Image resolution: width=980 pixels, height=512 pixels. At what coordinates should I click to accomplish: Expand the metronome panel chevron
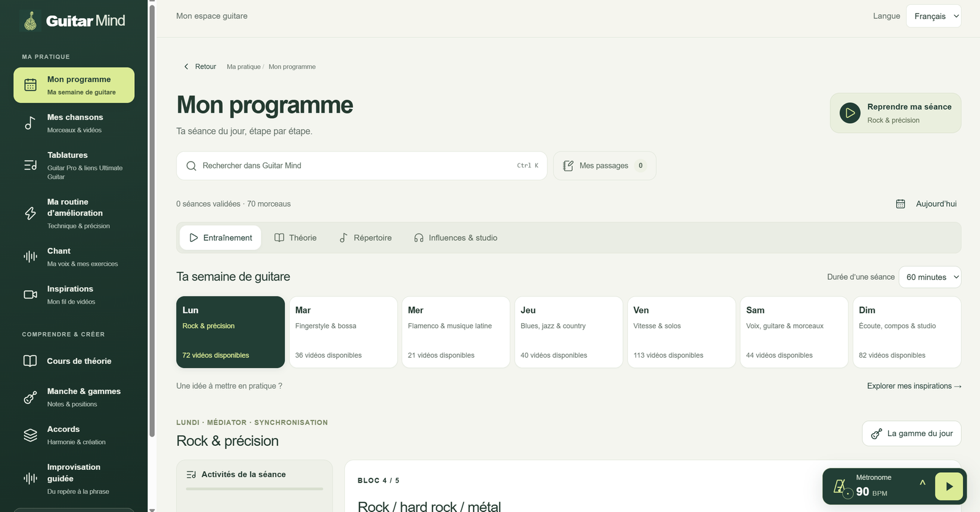922,483
